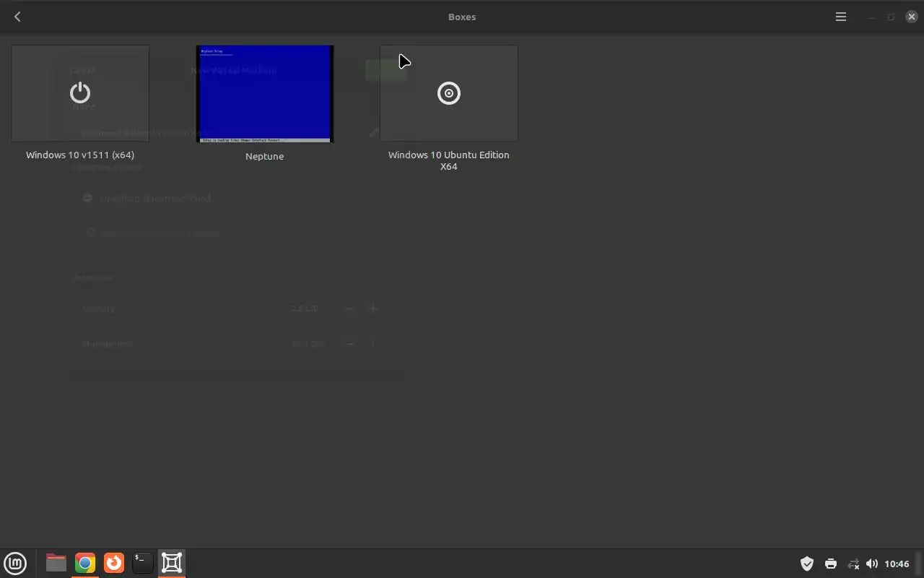The width and height of the screenshot is (924, 578).
Task: Open the calendar from the 10:46 clock
Action: pyautogui.click(x=897, y=564)
